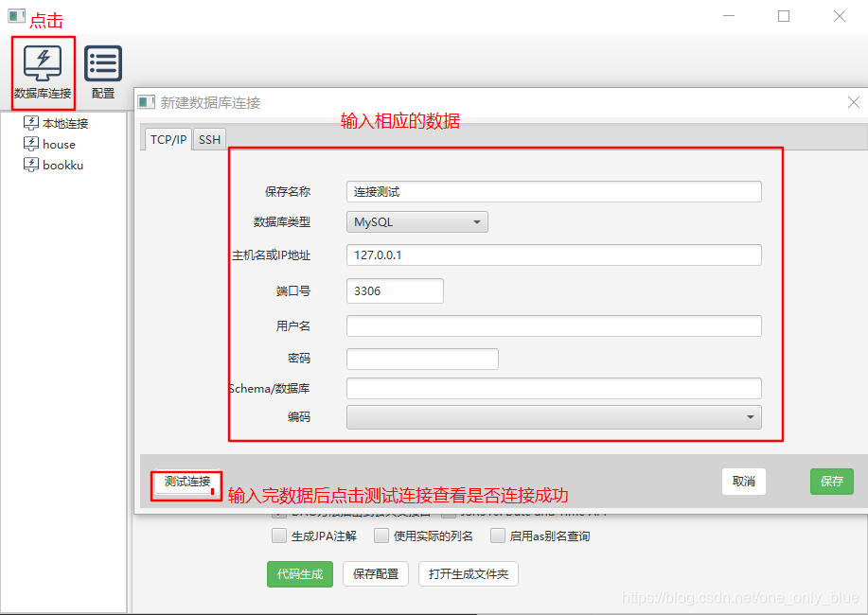This screenshot has height=615, width=868.
Task: Select the house tree item text
Action: [59, 145]
